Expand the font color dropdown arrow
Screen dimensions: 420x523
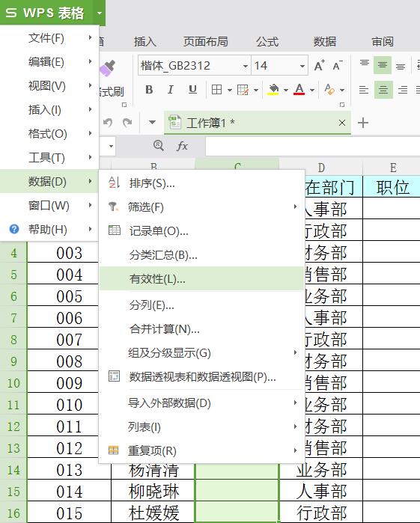(x=312, y=90)
